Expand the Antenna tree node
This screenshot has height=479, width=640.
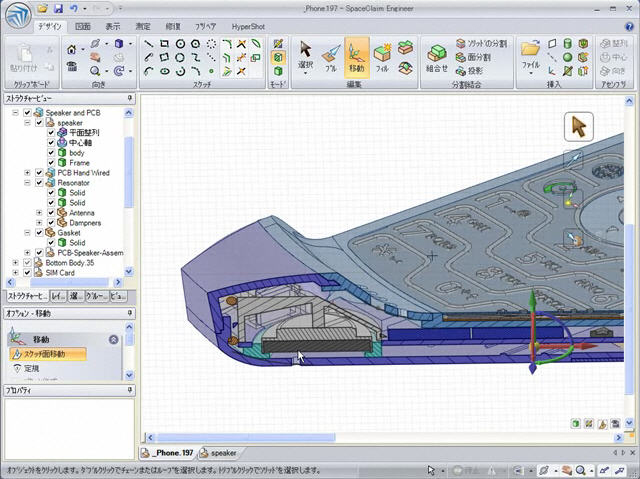point(39,212)
